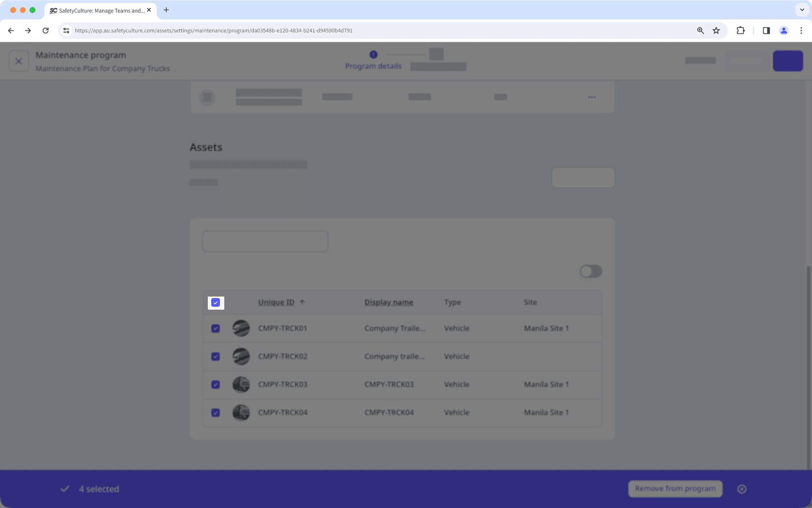This screenshot has height=508, width=812.
Task: Uncheck the CMPY-TRCK03 row checkbox
Action: [x=215, y=385]
